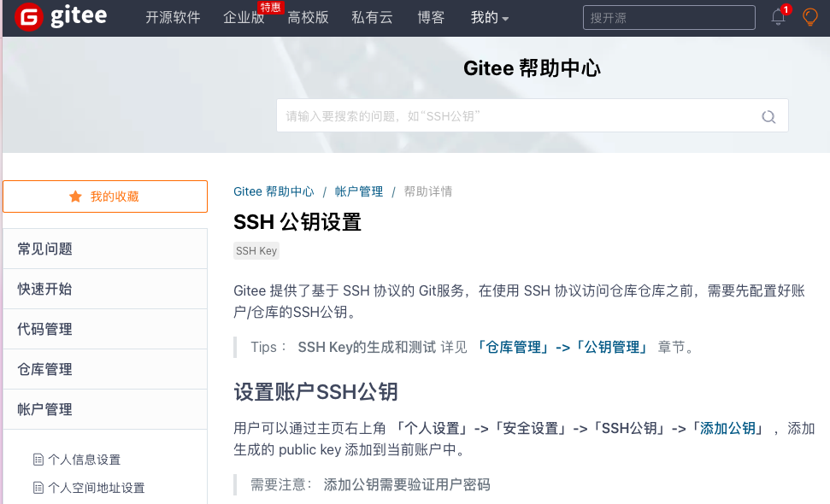Collapse the 帐户管理 sidebar section

point(105,409)
